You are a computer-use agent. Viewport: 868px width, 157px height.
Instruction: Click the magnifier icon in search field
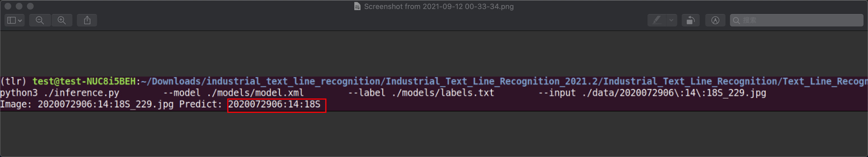point(736,21)
